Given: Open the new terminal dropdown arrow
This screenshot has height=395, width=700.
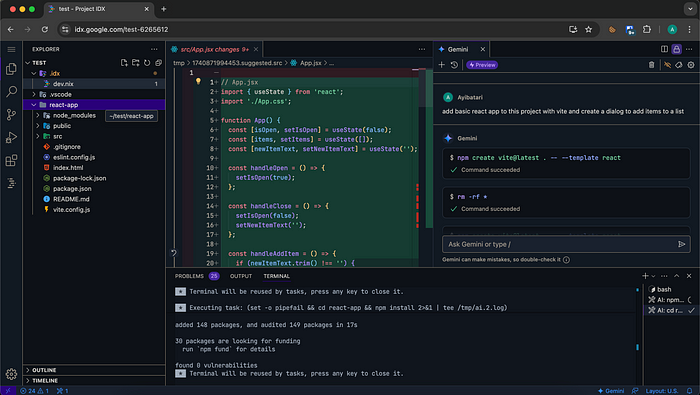Looking at the screenshot, I should [653, 276].
